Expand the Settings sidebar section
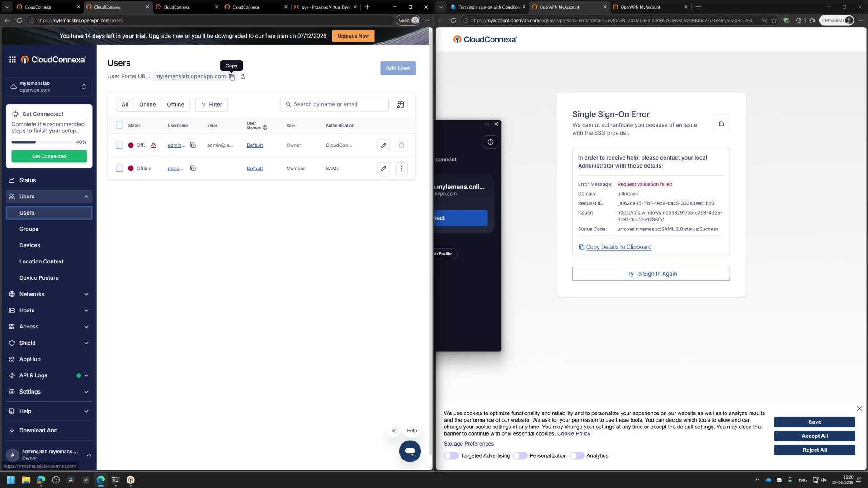The image size is (868, 488). (x=49, y=392)
